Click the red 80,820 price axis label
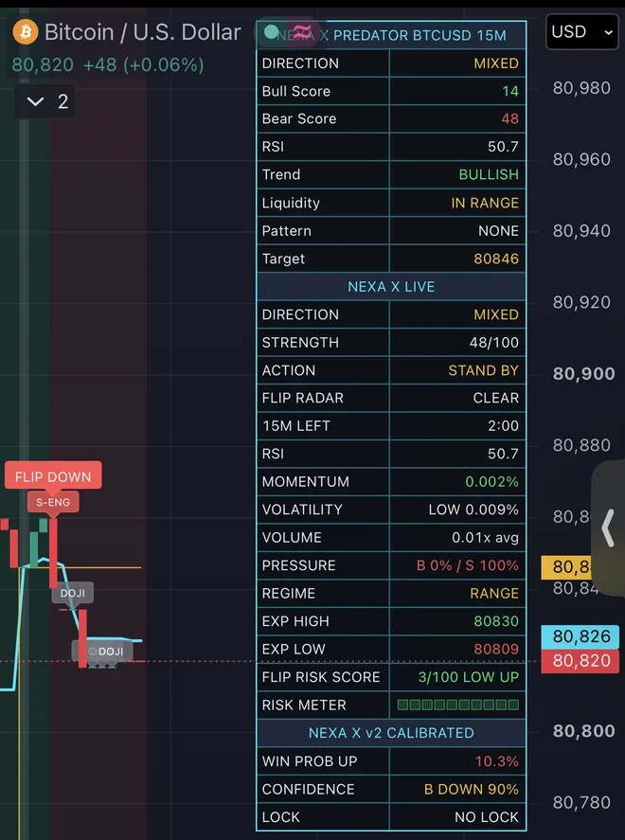Image resolution: width=625 pixels, height=840 pixels. [x=580, y=660]
